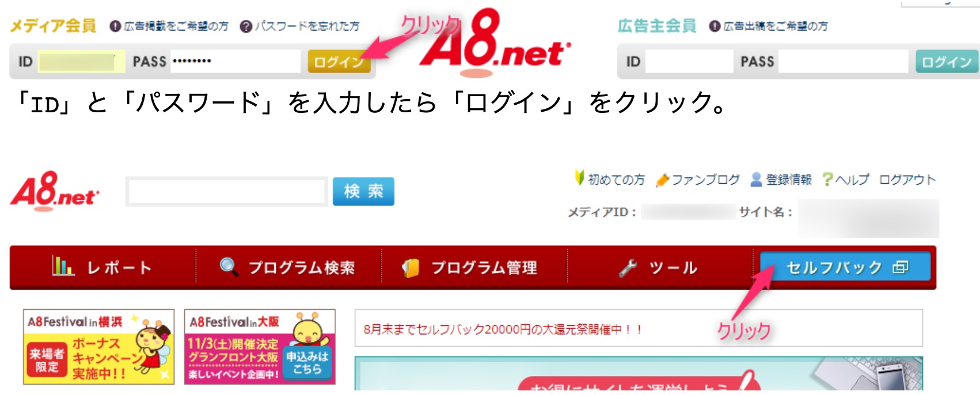Focus the advertiser ID input field
Viewport: 980px width, 395px height.
coord(689,61)
